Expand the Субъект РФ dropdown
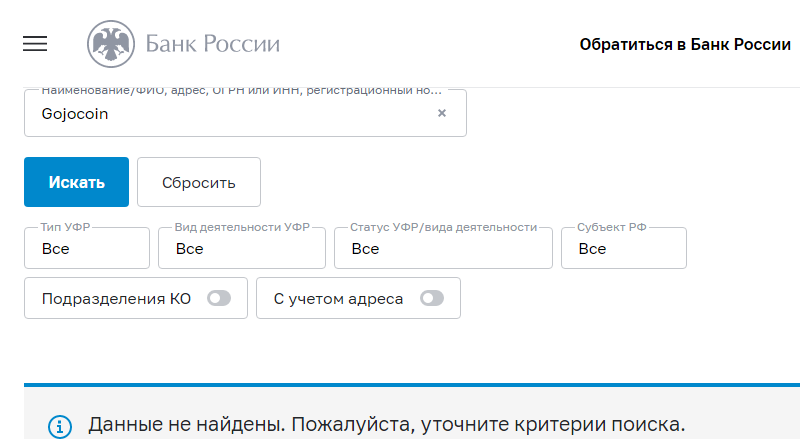This screenshot has width=800, height=439. click(x=624, y=248)
